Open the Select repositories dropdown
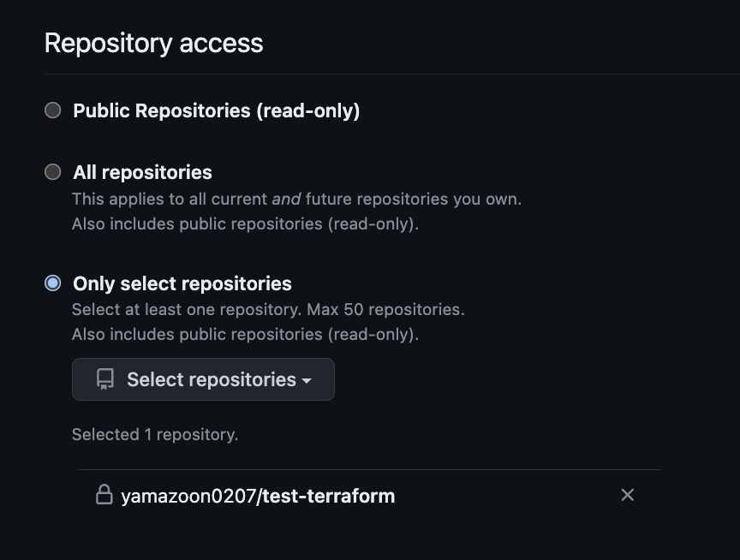740x560 pixels. point(203,379)
